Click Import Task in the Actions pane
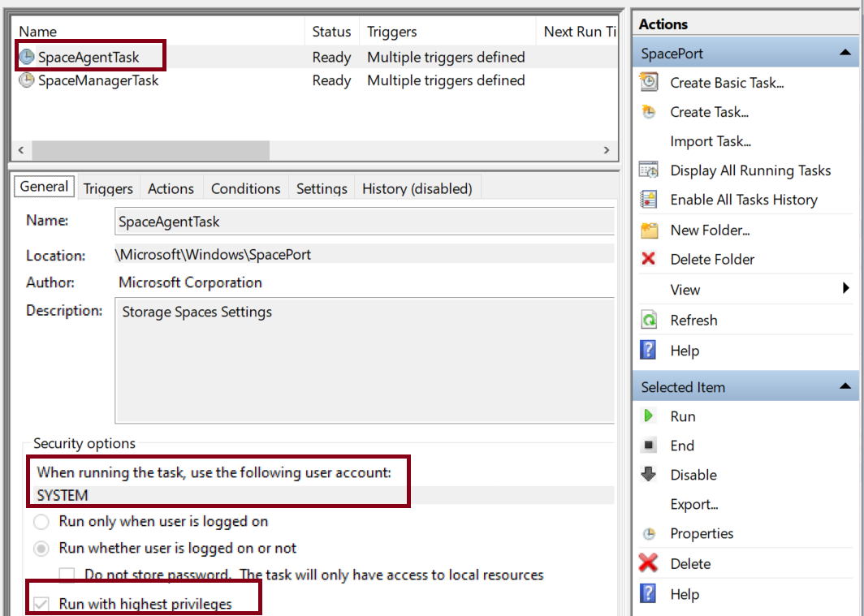 711,141
